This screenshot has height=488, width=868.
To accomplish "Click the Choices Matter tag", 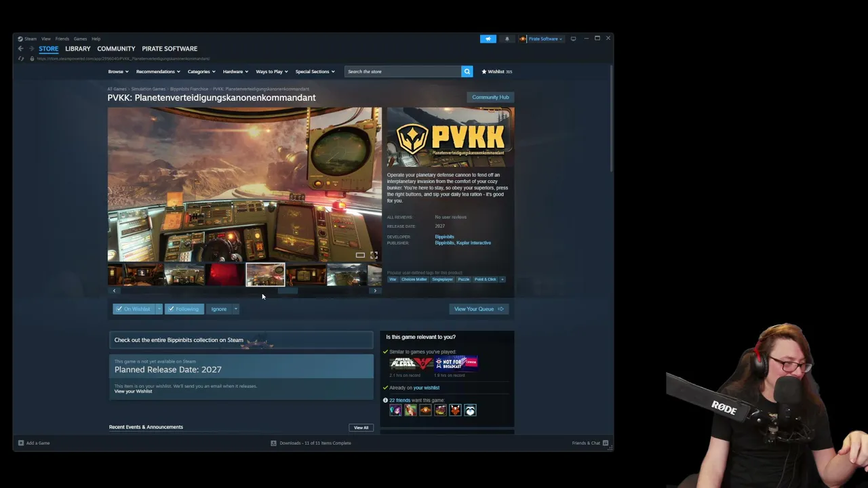I will coord(414,279).
